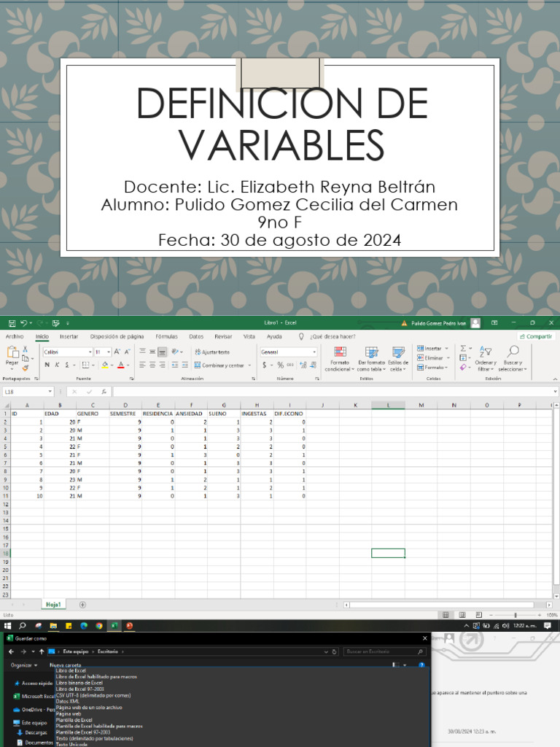The height and width of the screenshot is (747, 560).
Task: Toggle underline with the S button
Action: coord(66,365)
